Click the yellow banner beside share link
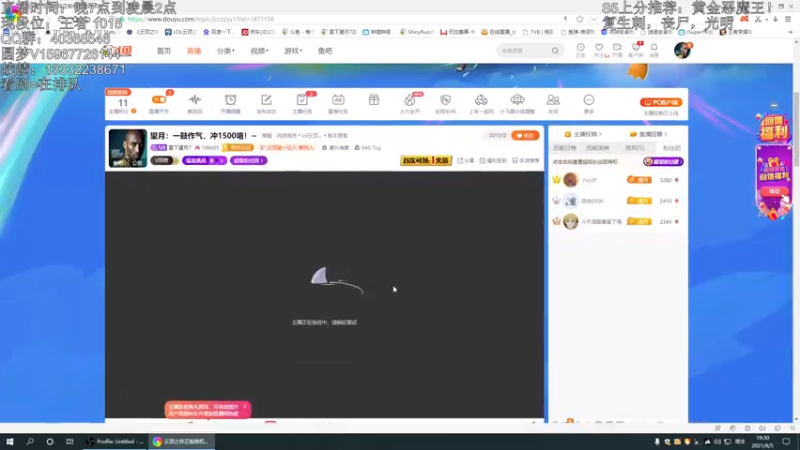The height and width of the screenshot is (450, 800). pos(426,161)
